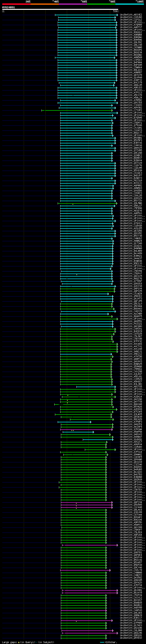
Task: Select hit label UniRef100_C1MJN3
Action: pos(131,17)
